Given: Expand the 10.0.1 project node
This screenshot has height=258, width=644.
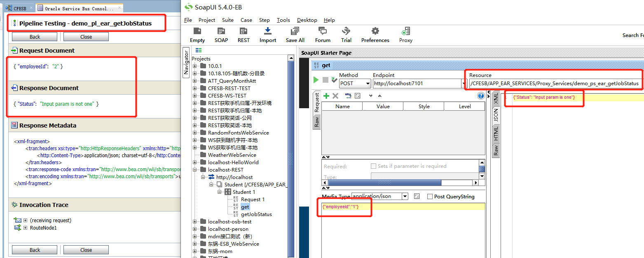Looking at the screenshot, I should click(x=195, y=66).
